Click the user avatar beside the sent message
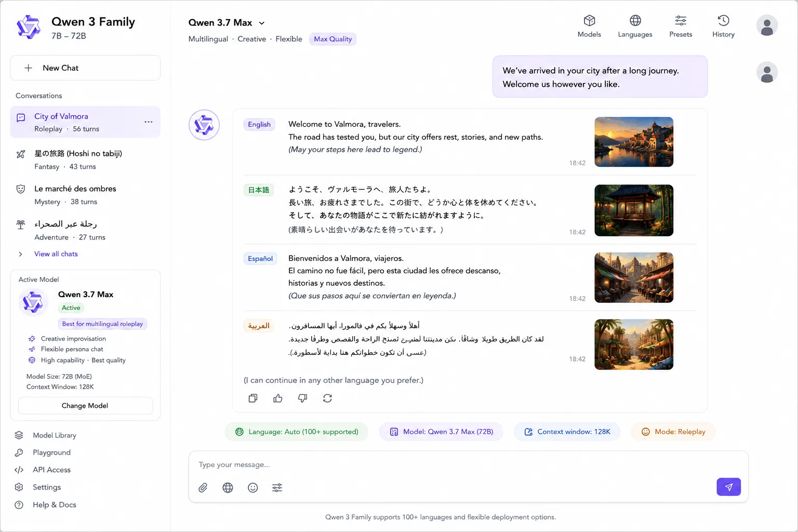798x532 pixels. tap(767, 73)
